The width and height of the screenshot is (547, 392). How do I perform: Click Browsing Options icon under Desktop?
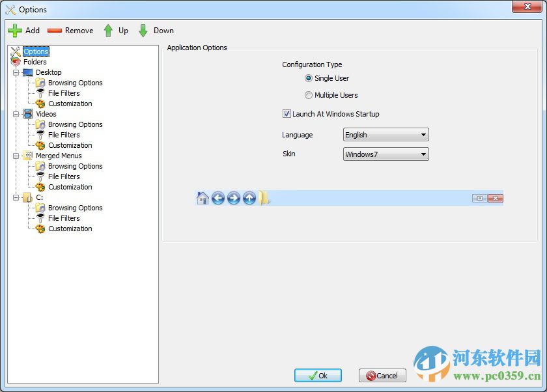tap(40, 83)
